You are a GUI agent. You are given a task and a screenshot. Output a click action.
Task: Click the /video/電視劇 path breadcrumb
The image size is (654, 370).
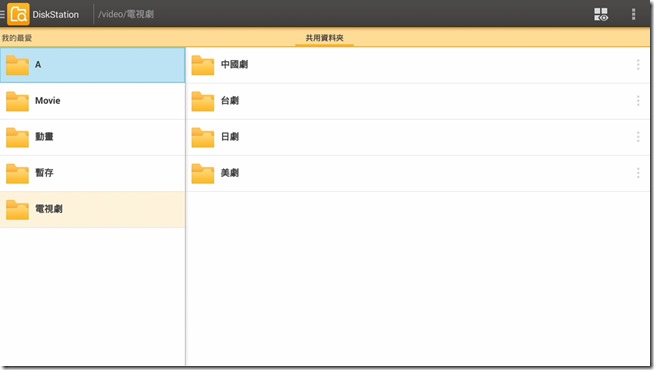pyautogui.click(x=126, y=14)
